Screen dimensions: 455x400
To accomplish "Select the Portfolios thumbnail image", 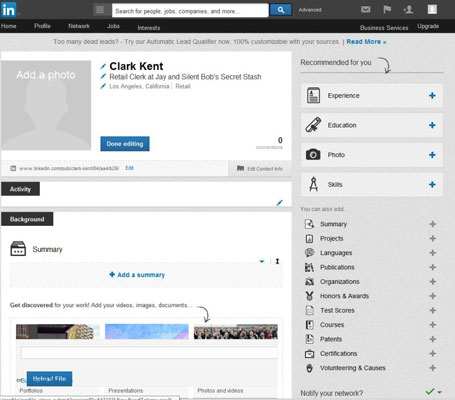I will coord(57,332).
